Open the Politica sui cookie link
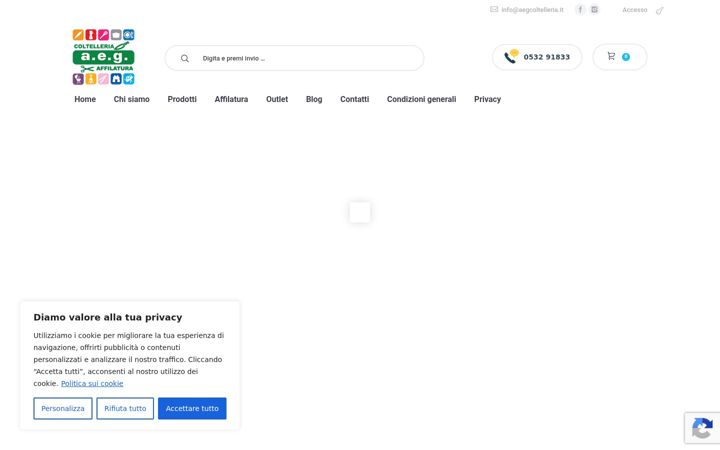Image resolution: width=720 pixels, height=450 pixels. (x=92, y=383)
